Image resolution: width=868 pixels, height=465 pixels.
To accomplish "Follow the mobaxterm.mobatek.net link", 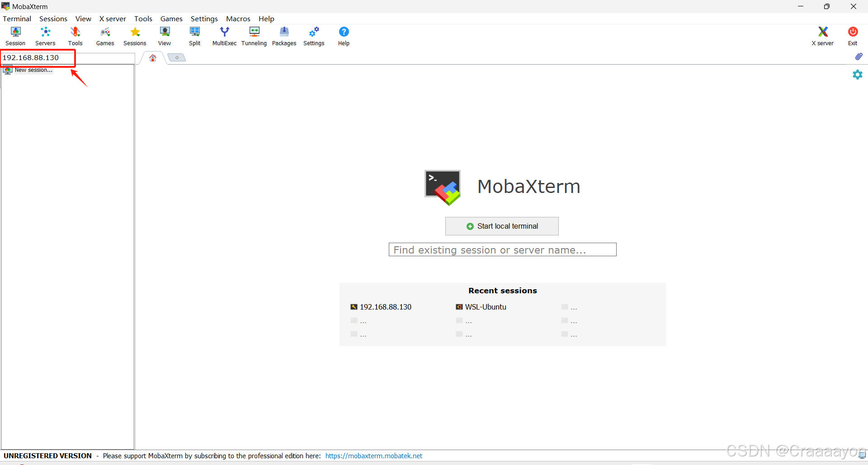I will point(374,456).
